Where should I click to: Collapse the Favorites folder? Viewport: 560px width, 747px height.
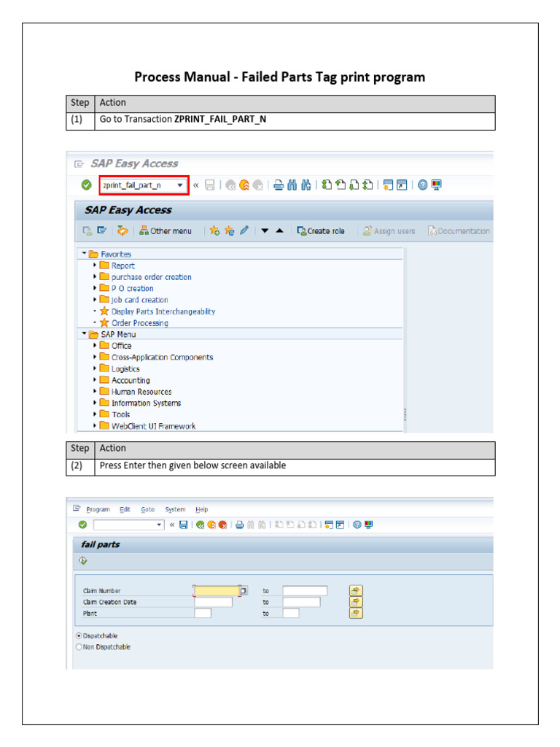click(85, 253)
